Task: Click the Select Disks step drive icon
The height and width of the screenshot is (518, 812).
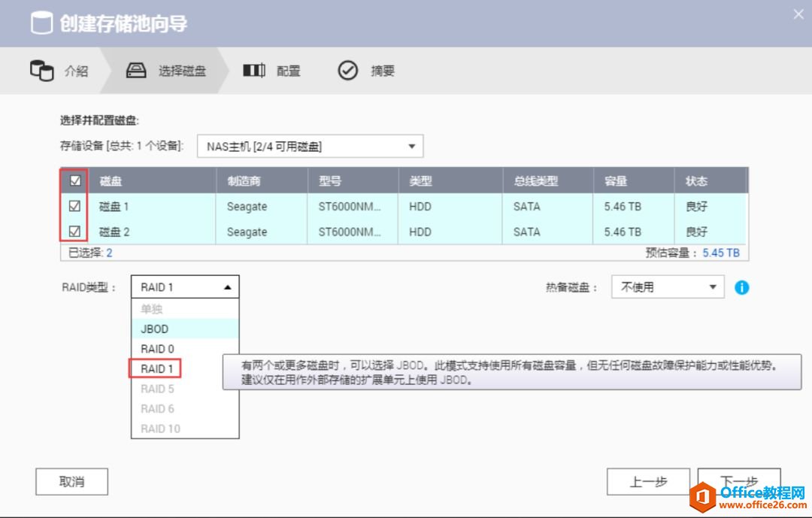Action: [x=136, y=71]
